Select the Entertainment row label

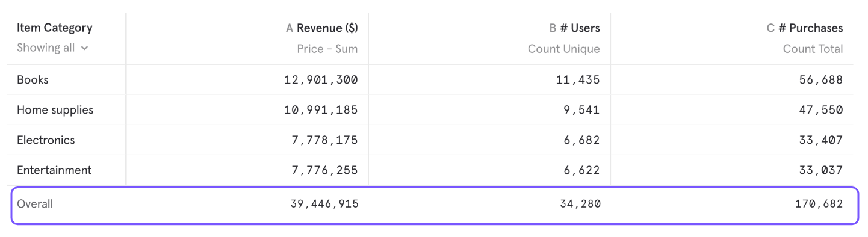(x=54, y=170)
